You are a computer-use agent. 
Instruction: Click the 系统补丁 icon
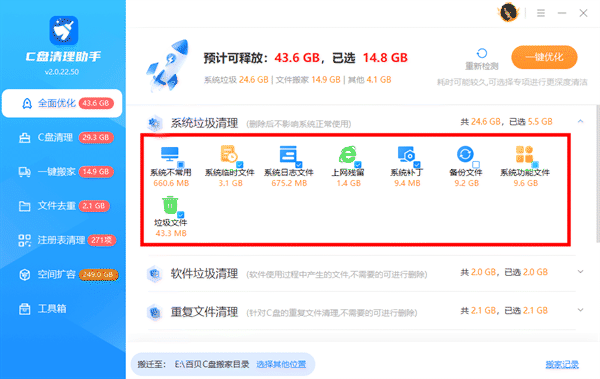point(406,154)
